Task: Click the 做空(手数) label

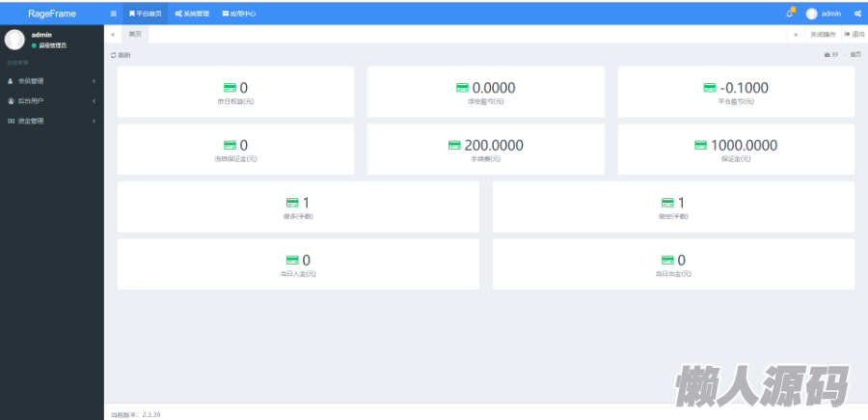Action: [x=674, y=217]
